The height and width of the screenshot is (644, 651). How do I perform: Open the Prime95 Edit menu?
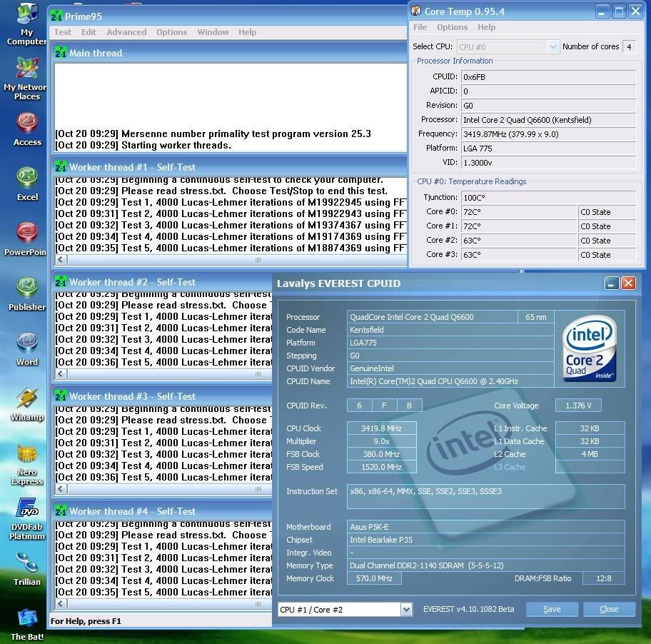[89, 32]
